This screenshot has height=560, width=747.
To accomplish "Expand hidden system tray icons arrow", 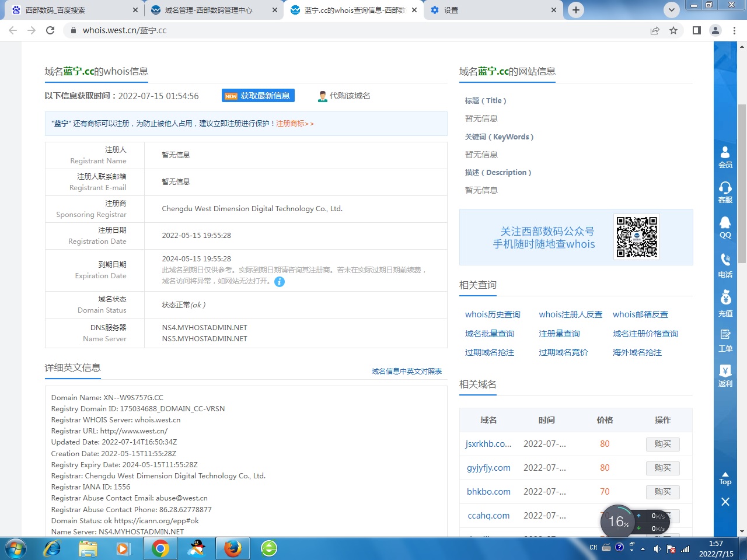I will point(643,549).
